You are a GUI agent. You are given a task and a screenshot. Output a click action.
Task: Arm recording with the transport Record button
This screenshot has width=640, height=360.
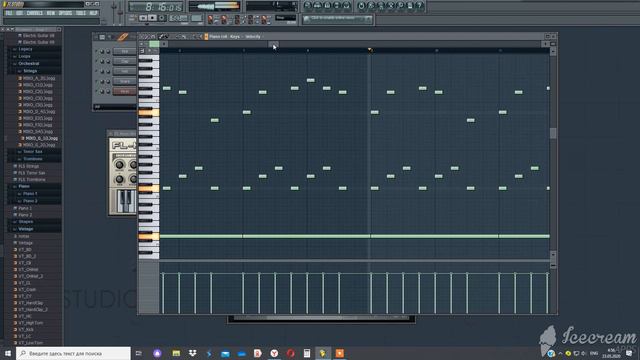pos(162,18)
